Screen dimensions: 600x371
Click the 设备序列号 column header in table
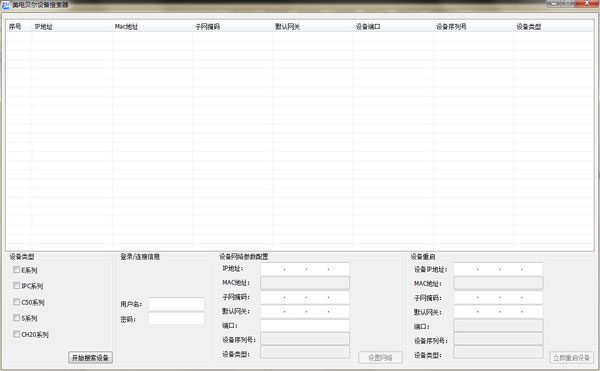tap(474, 26)
